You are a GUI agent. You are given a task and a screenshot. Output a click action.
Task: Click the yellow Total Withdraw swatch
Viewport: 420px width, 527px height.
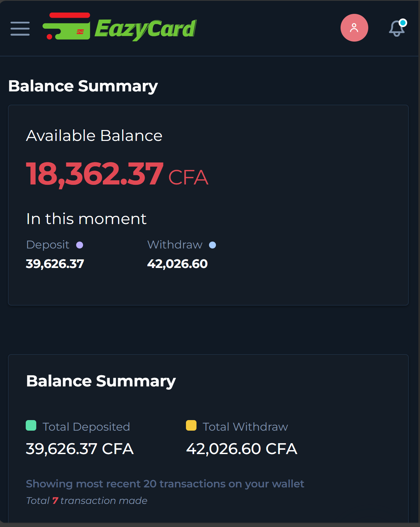click(x=191, y=425)
